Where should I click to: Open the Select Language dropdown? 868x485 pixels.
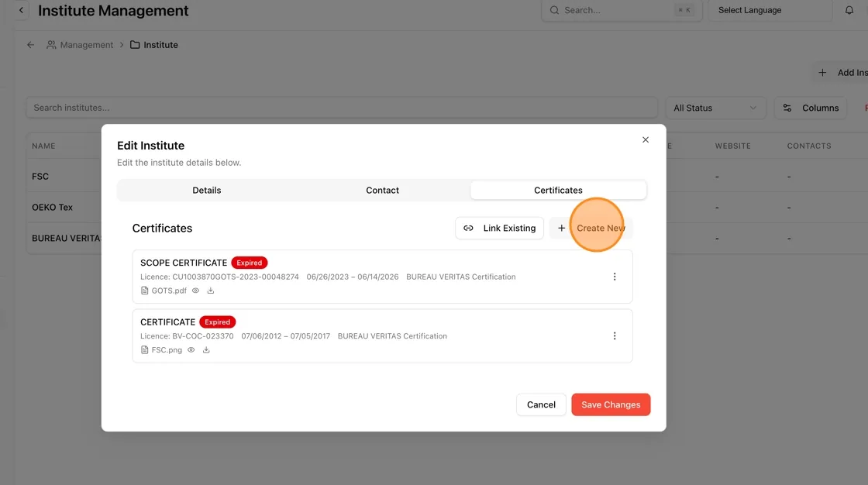tap(770, 10)
